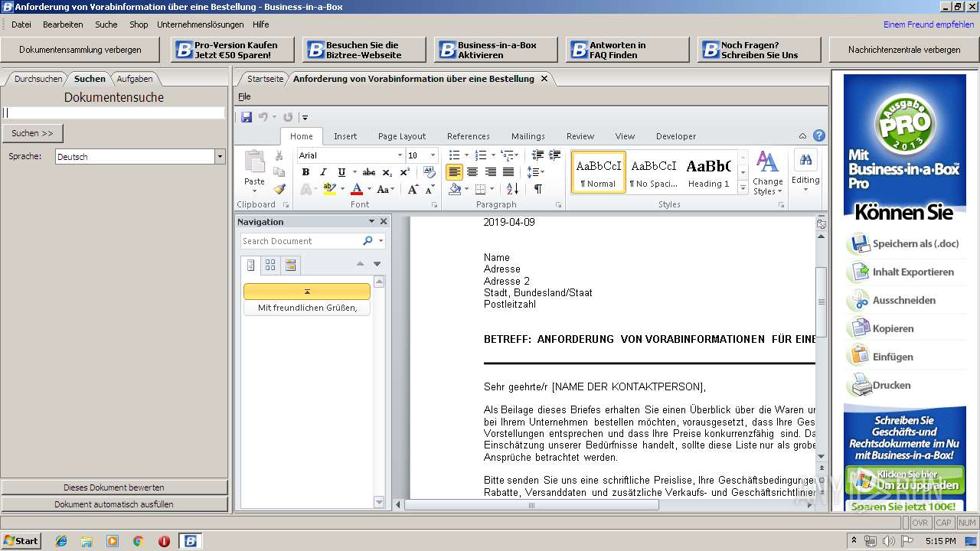Open Paste options dropdown arrow
980x551 pixels.
tap(254, 191)
